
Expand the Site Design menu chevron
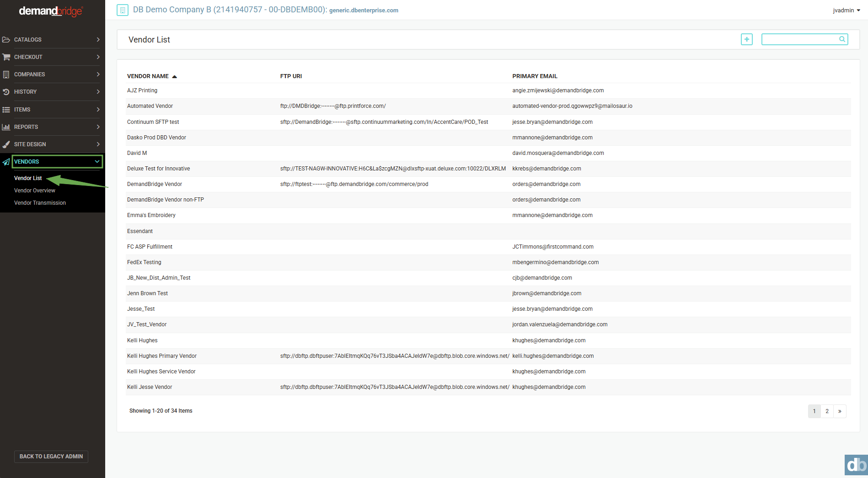[x=98, y=144]
